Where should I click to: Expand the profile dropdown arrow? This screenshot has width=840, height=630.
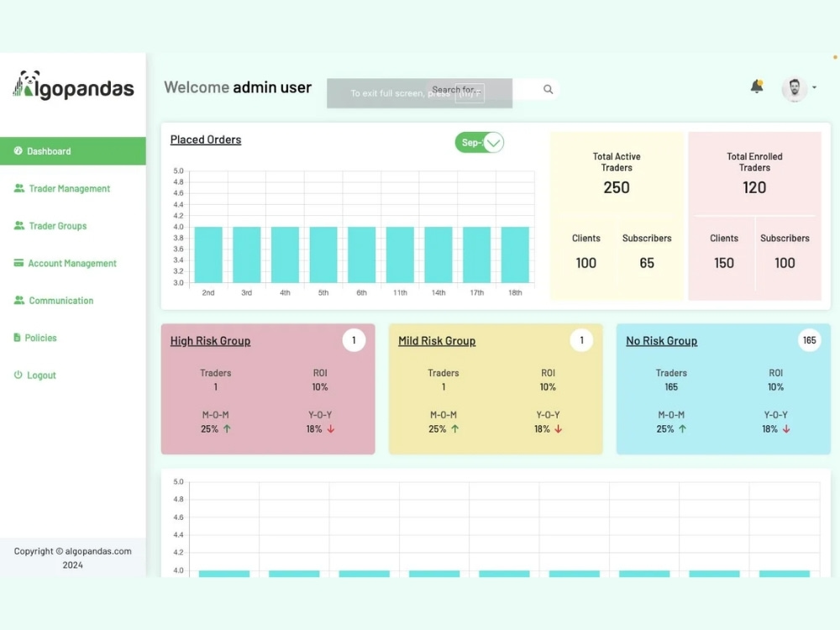point(814,87)
